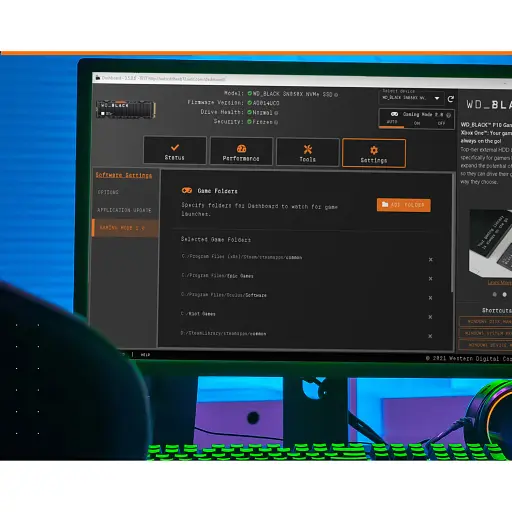
Task: Expand the Select device dropdown
Action: (x=411, y=98)
